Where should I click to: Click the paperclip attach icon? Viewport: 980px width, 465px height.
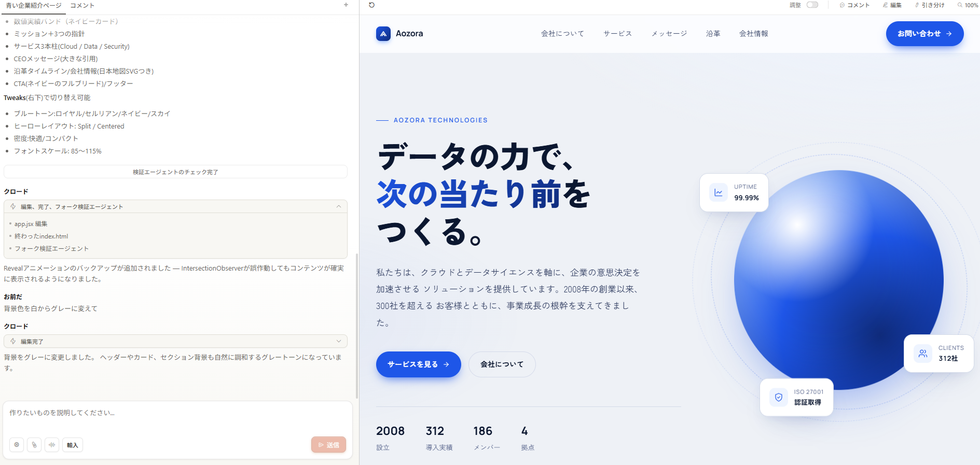coord(34,445)
